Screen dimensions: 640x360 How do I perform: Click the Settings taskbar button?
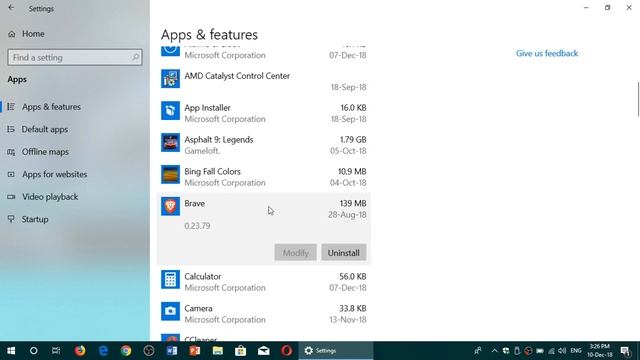(x=336, y=351)
